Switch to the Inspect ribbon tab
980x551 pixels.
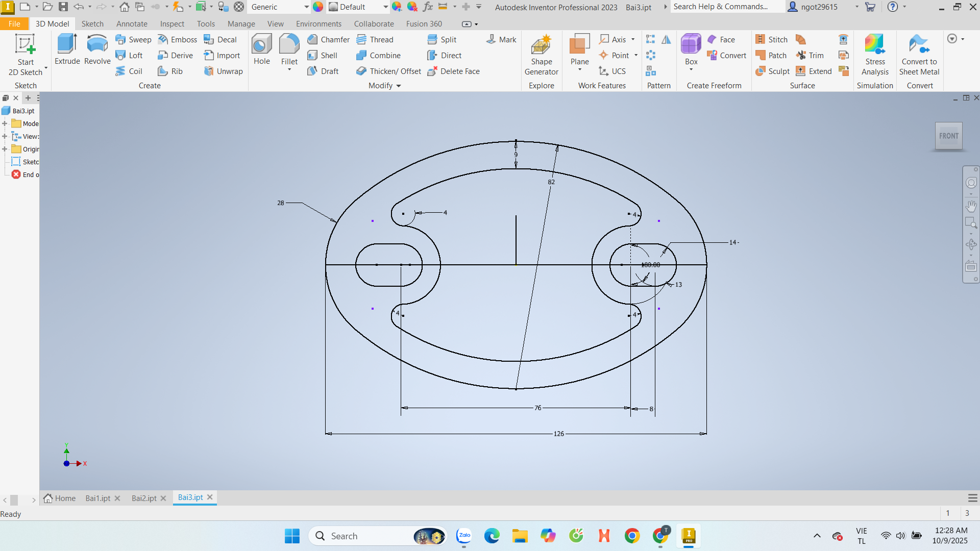(172, 24)
